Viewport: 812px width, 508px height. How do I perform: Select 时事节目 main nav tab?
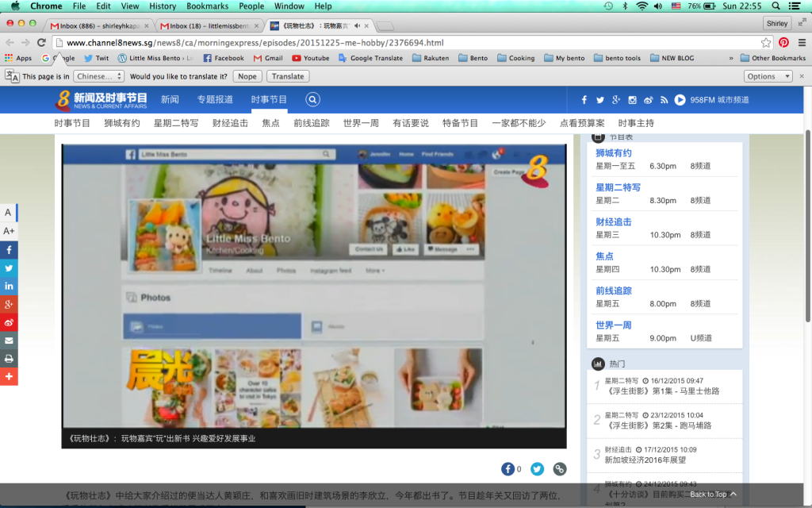click(x=269, y=99)
